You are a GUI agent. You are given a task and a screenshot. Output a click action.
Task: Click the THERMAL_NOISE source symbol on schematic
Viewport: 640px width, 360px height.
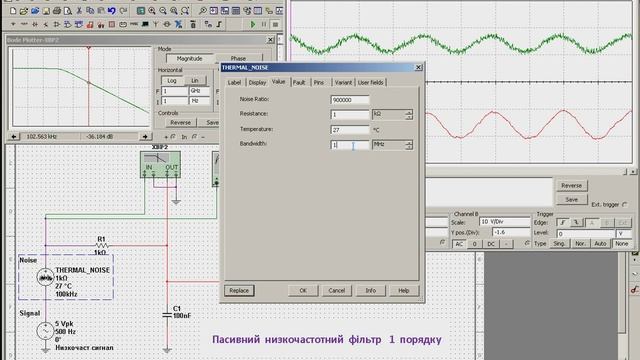(45, 278)
